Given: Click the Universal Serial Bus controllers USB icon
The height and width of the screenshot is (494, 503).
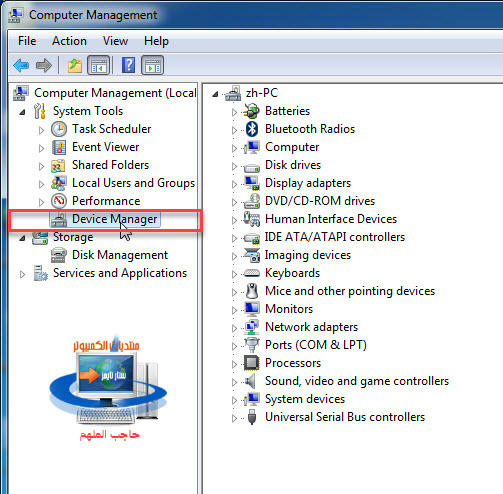Looking at the screenshot, I should pos(252,417).
